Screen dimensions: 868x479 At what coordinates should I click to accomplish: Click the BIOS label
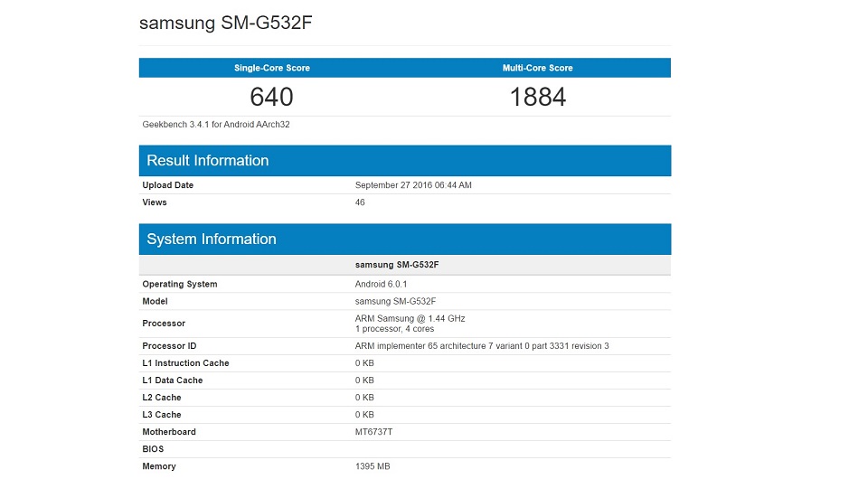[153, 449]
